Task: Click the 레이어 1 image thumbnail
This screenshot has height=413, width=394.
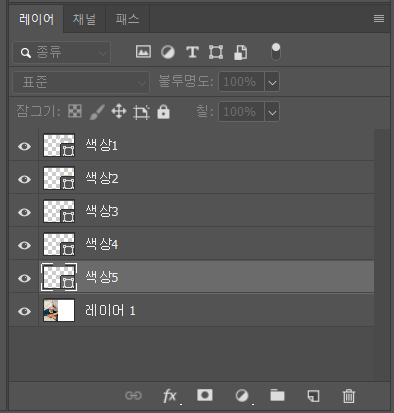Action: 59,310
